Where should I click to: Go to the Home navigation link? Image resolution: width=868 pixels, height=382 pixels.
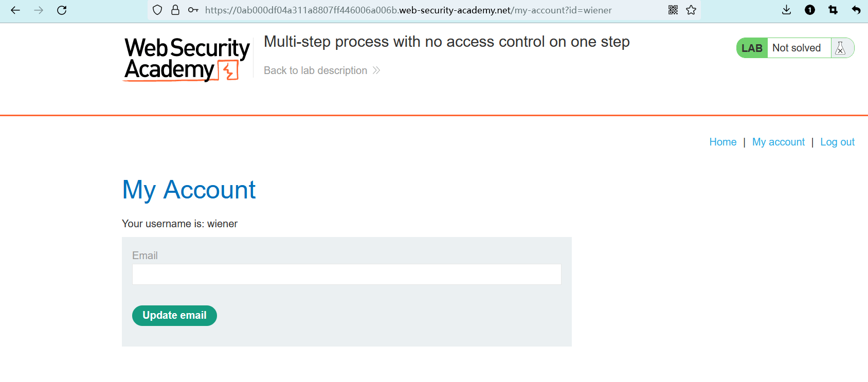(722, 142)
